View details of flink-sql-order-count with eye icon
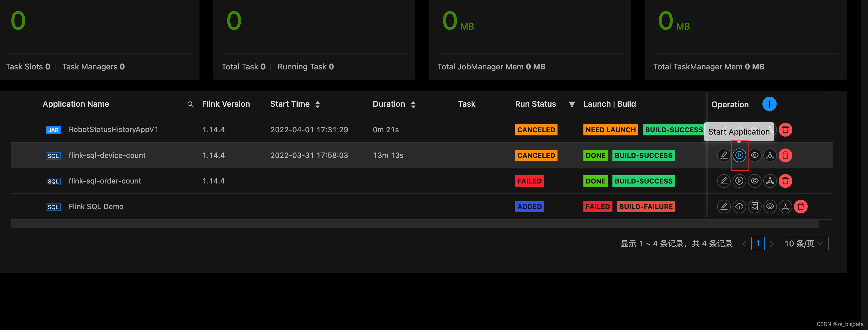This screenshot has height=330, width=868. tap(754, 181)
